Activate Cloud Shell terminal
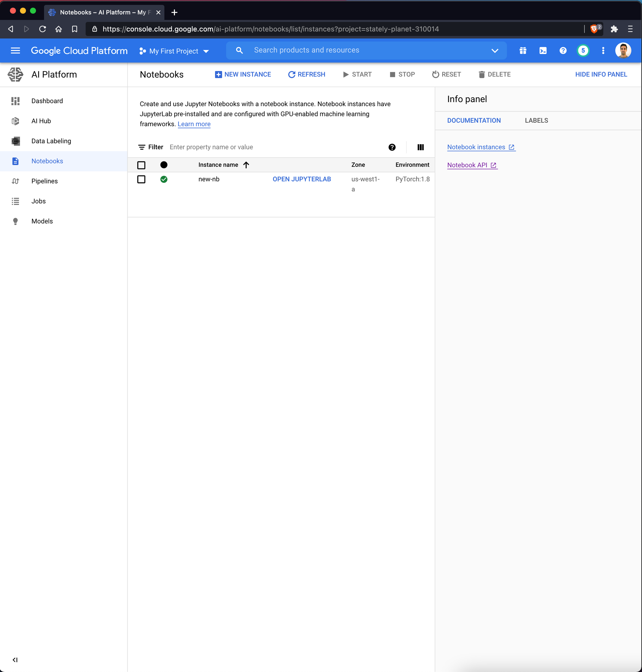This screenshot has width=642, height=672. (x=543, y=50)
